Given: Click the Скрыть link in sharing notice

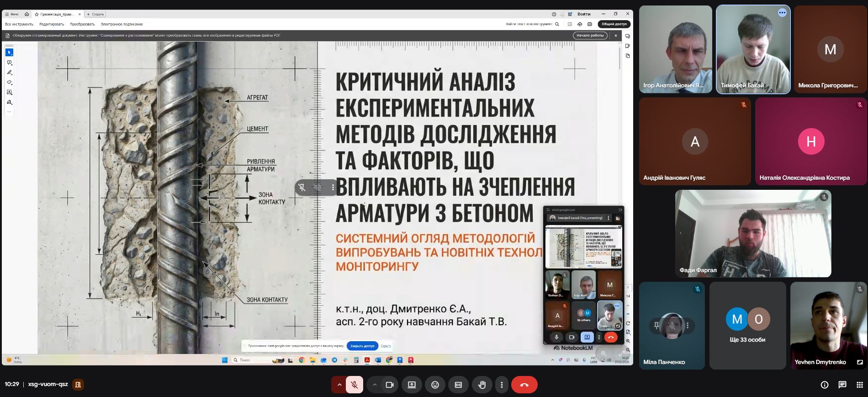Looking at the screenshot, I should [x=386, y=346].
